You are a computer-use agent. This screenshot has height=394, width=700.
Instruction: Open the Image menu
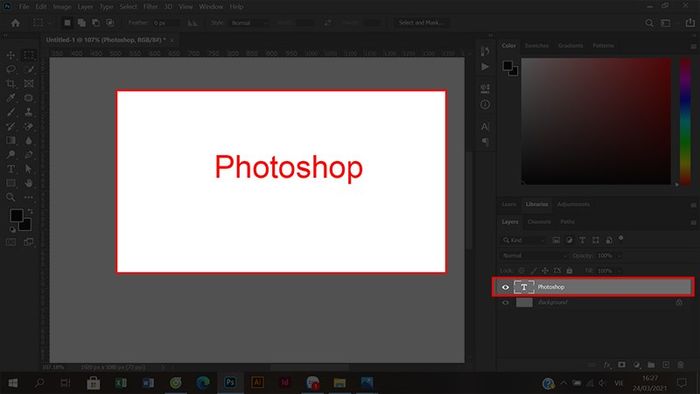click(62, 7)
